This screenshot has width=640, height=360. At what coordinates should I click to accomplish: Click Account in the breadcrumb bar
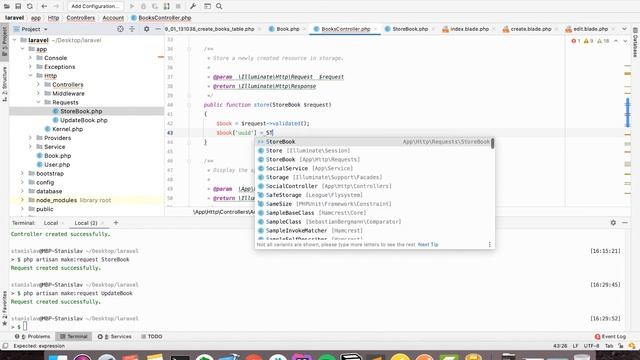point(113,18)
